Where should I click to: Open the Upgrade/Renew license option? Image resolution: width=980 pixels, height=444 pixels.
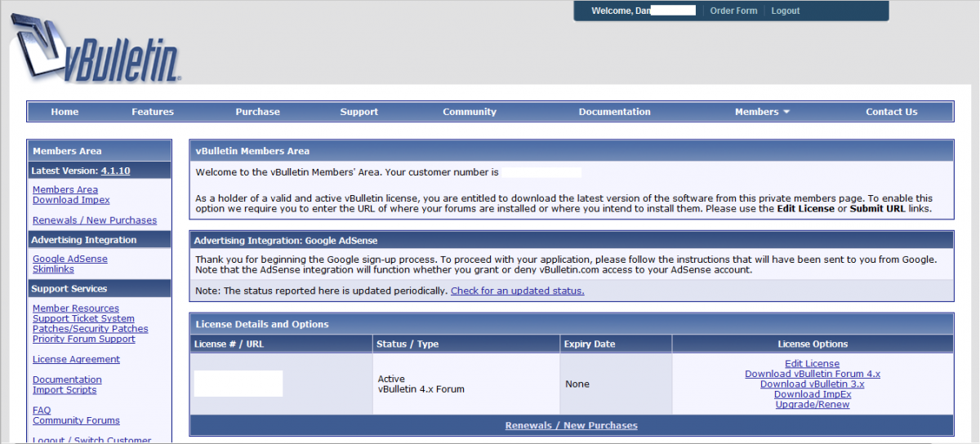point(813,405)
